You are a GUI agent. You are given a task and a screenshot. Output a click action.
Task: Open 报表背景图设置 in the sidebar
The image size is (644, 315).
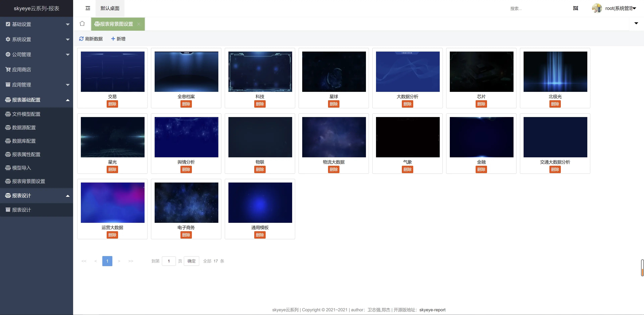click(x=37, y=181)
